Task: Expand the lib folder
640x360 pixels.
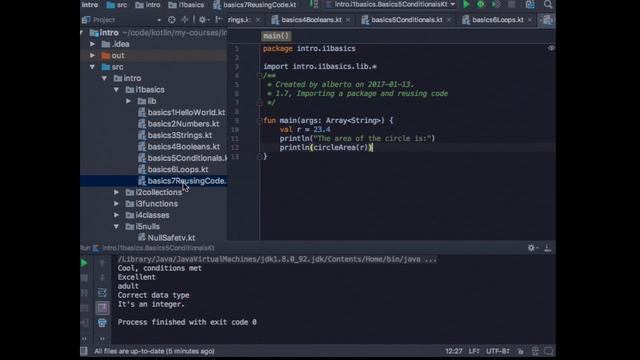Action: click(128, 101)
